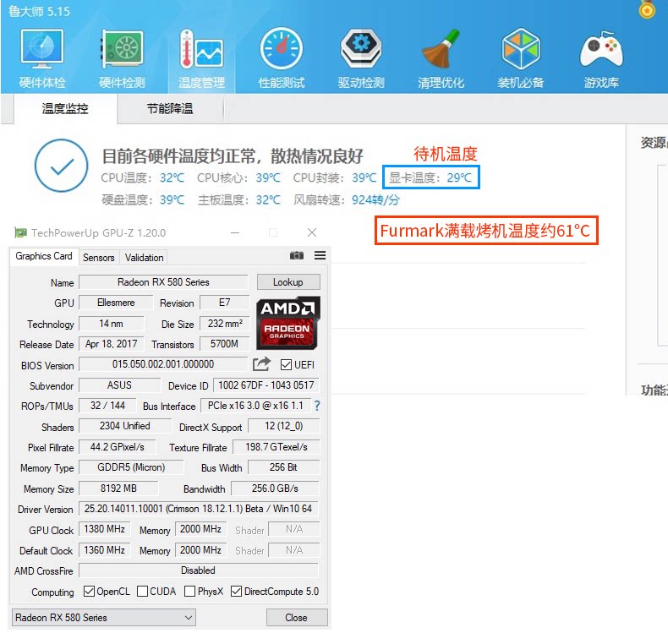Toggle the OpenCL checkbox
Screen dimensions: 668x644
(89, 592)
